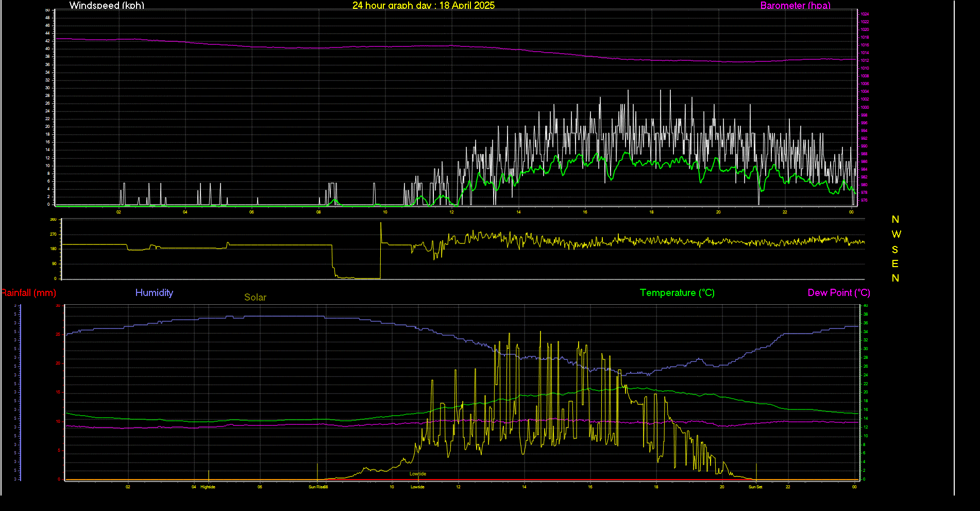
Task: Click the S compass direction label
Action: 895,250
